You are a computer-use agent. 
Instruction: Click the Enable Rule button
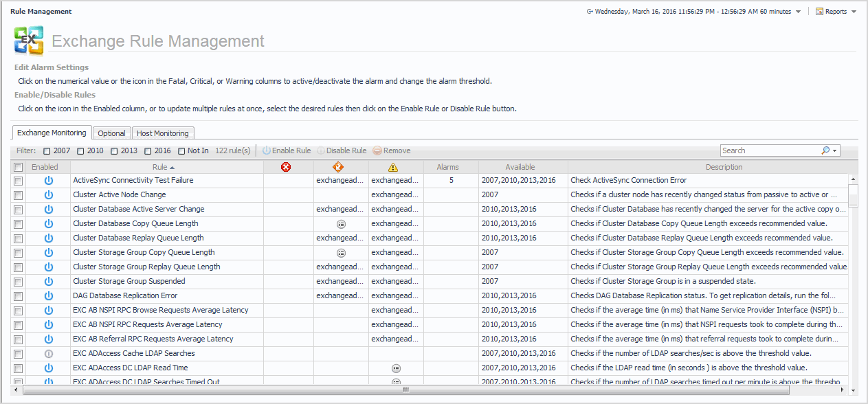click(x=286, y=150)
